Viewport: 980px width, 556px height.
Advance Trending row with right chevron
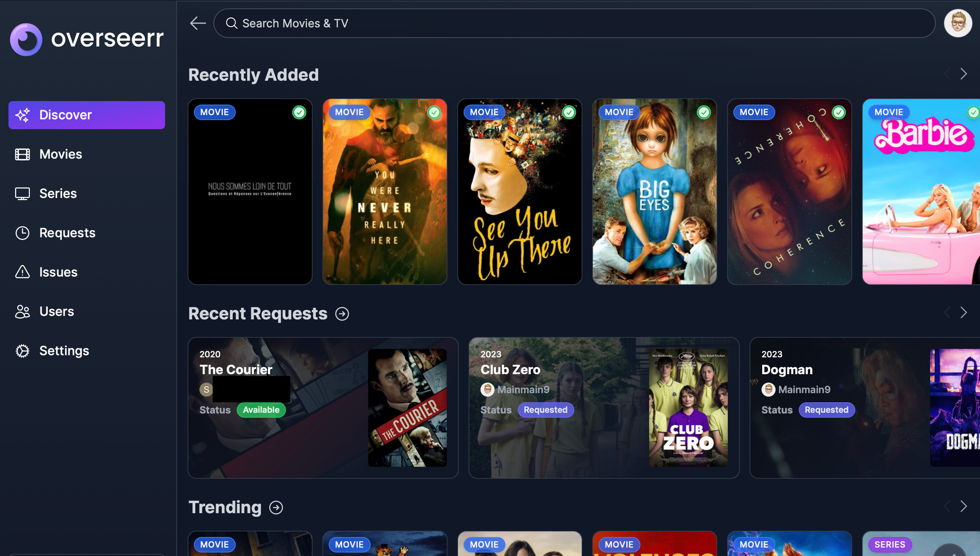click(x=963, y=506)
